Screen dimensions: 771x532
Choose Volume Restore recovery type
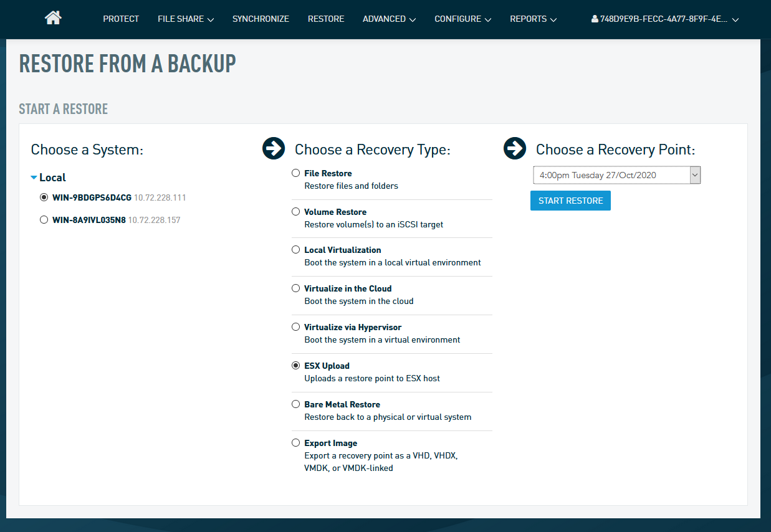coord(296,212)
